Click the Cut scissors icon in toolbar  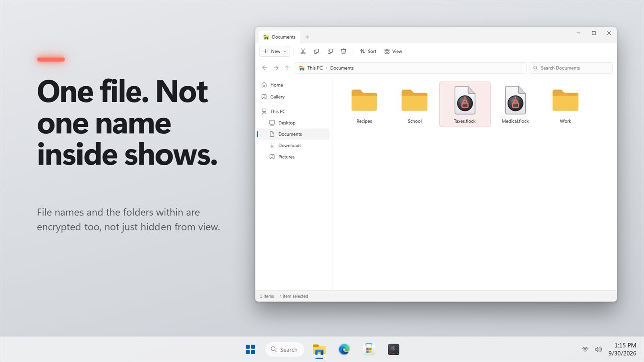click(x=303, y=51)
